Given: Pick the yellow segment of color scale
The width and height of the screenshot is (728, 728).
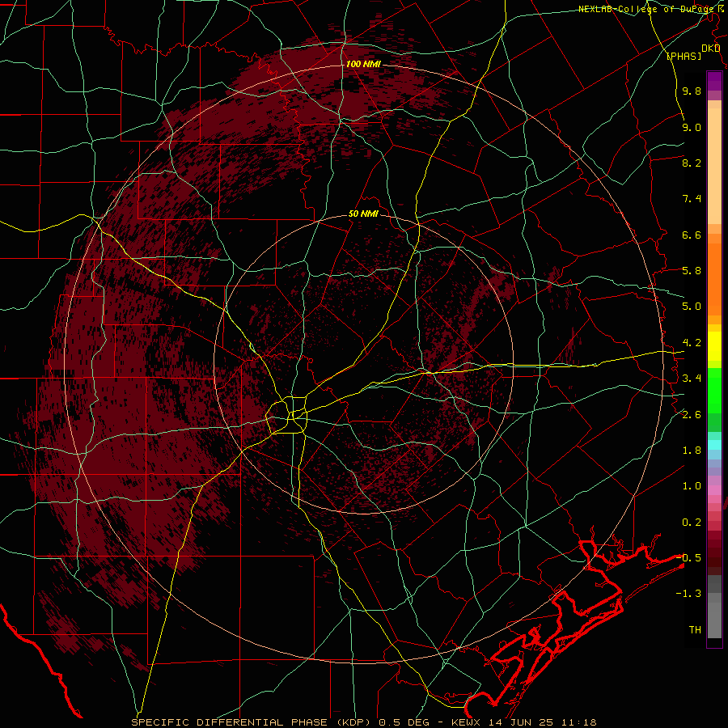Looking at the screenshot, I should pyautogui.click(x=714, y=346).
